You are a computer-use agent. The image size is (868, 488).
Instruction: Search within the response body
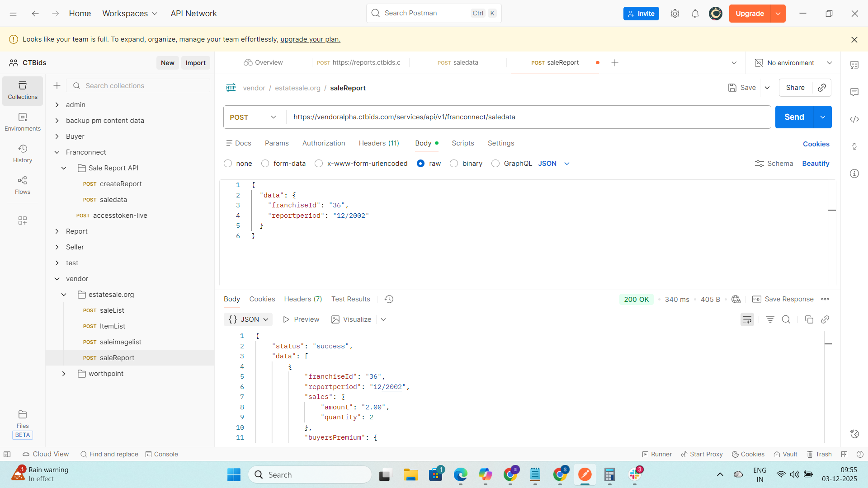click(786, 319)
